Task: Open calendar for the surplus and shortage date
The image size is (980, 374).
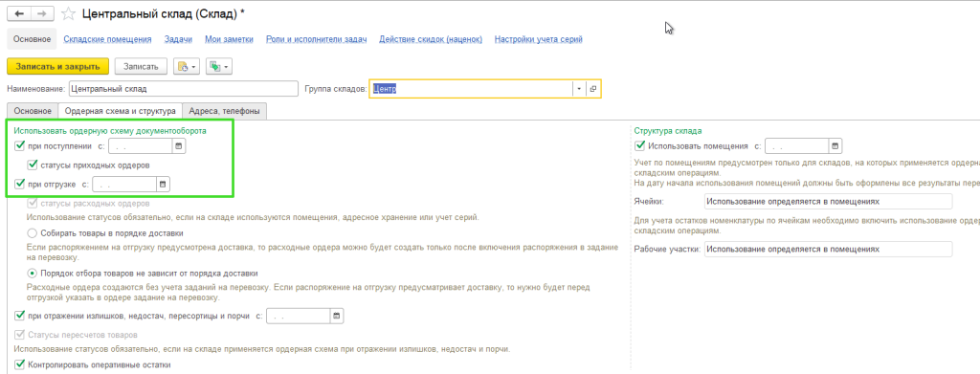Action: [336, 316]
